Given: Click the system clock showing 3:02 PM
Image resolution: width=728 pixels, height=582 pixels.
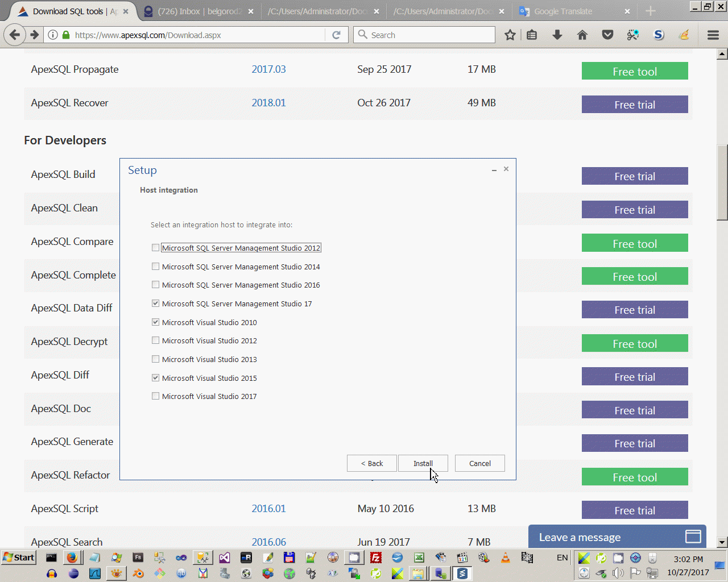Looking at the screenshot, I should 688,559.
